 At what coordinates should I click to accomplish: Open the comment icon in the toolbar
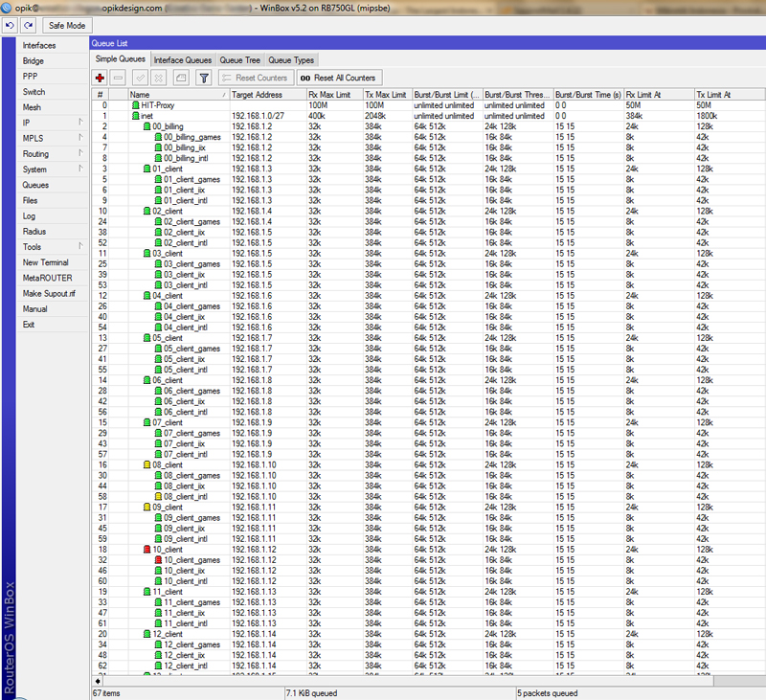click(180, 78)
